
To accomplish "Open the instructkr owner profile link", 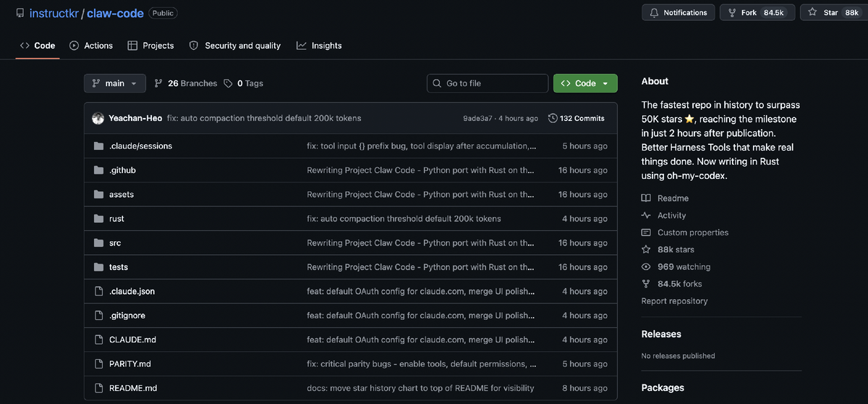I will click(54, 13).
